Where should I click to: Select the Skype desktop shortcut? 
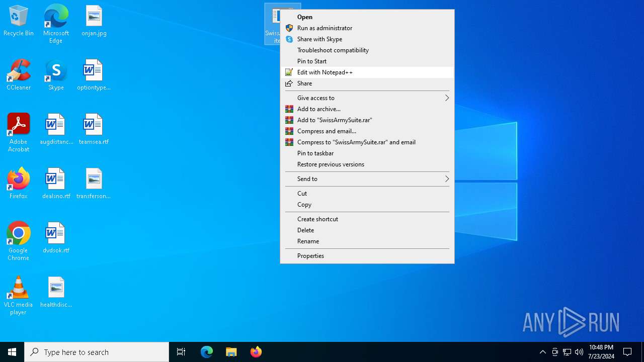pyautogui.click(x=56, y=75)
